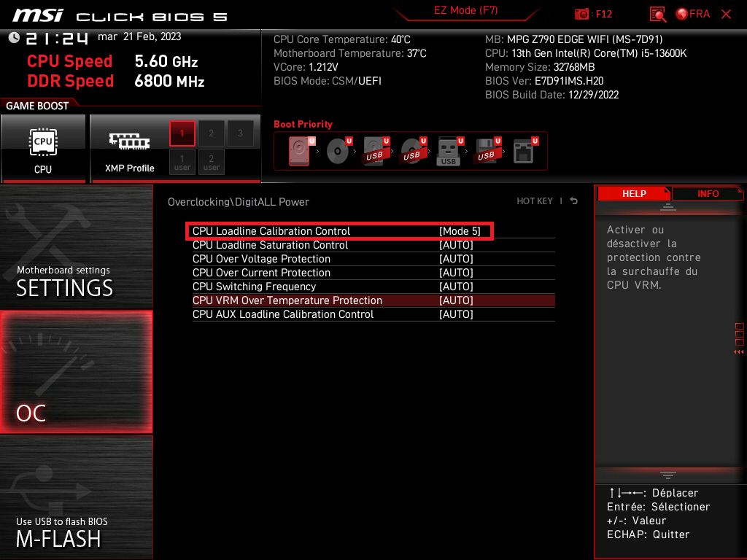
Task: Open the HOT KEY list
Action: (535, 201)
